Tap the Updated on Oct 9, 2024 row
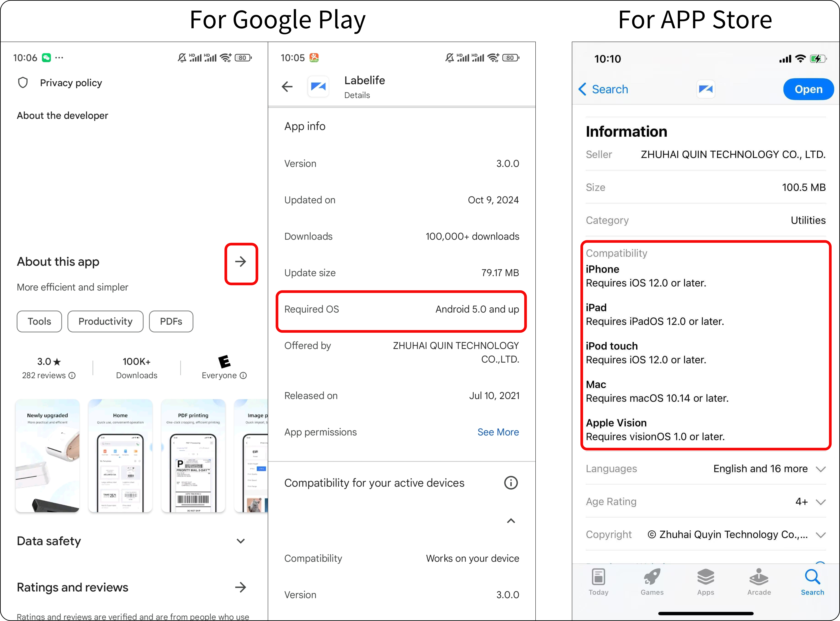The image size is (840, 621). 402,200
